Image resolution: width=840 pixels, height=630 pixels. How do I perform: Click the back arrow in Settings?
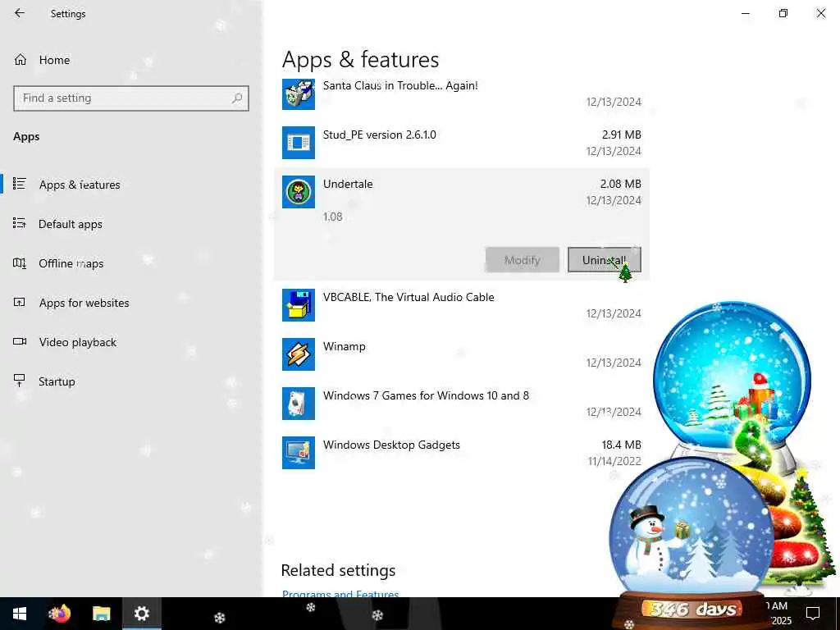tap(20, 13)
